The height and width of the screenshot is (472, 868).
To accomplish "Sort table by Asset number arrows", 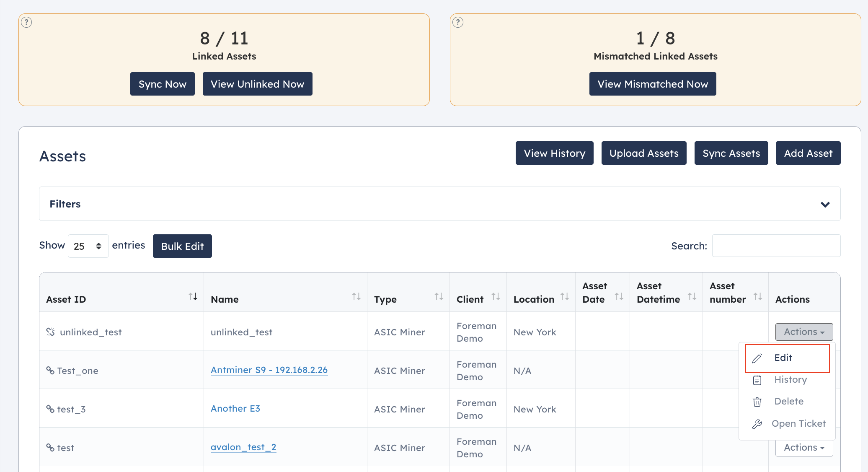I will 757,297.
